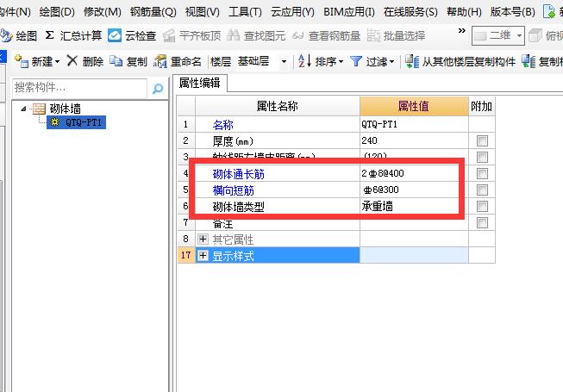The width and height of the screenshot is (563, 392).
Task: Click the 重命名 rename icon
Action: click(160, 61)
